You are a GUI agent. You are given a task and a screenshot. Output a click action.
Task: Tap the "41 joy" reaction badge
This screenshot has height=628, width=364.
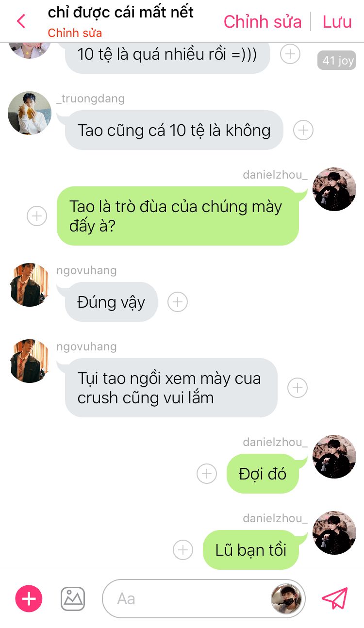pos(338,60)
